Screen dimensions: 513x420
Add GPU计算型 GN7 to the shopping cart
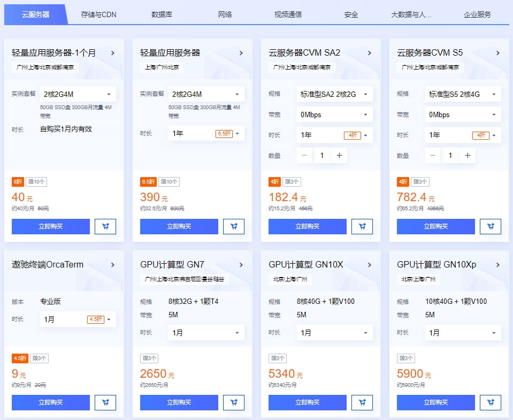[234, 402]
